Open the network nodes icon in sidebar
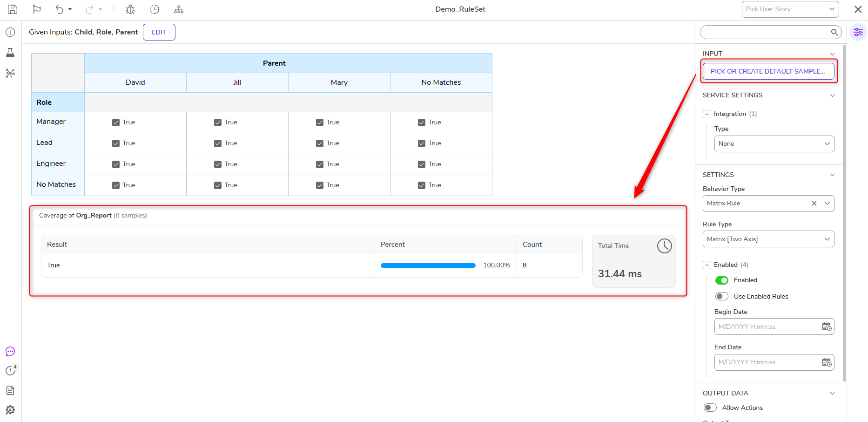The height and width of the screenshot is (422, 868). coord(10,73)
